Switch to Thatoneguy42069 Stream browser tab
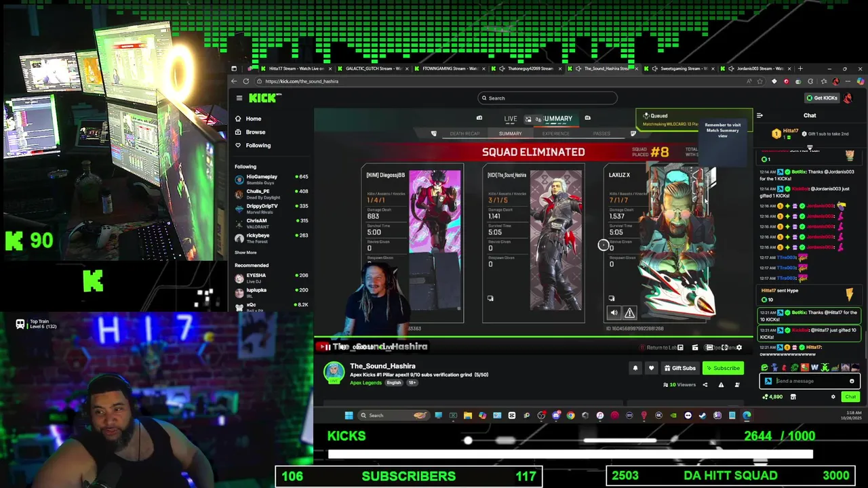The image size is (868, 488). pos(527,68)
